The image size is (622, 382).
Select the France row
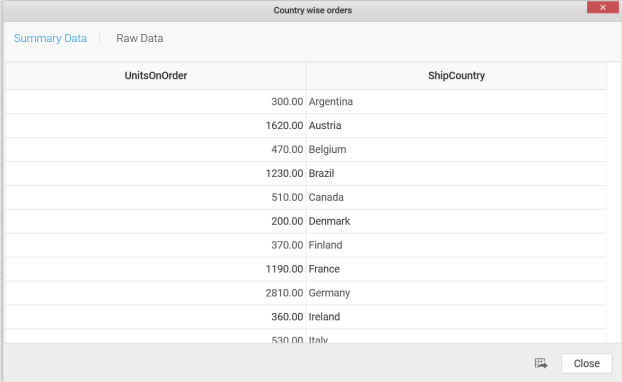(306, 269)
